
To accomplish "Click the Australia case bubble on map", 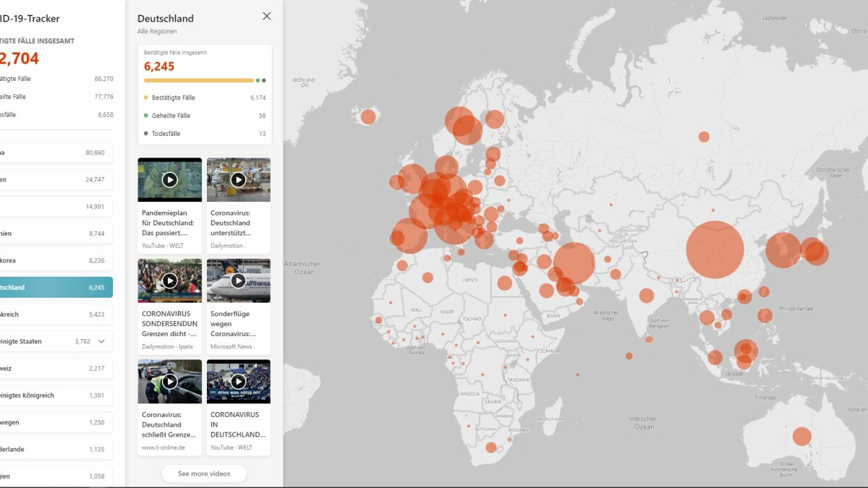I will pos(801,437).
